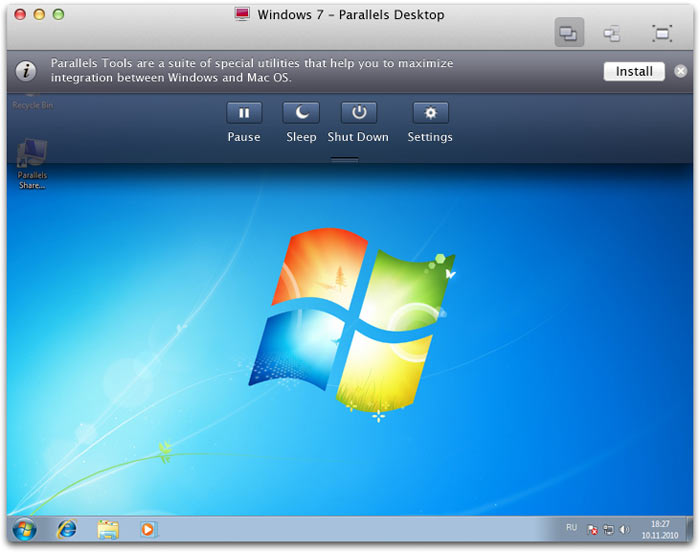Click the RU language indicator
Viewport: 700px width, 552px height.
(x=571, y=527)
